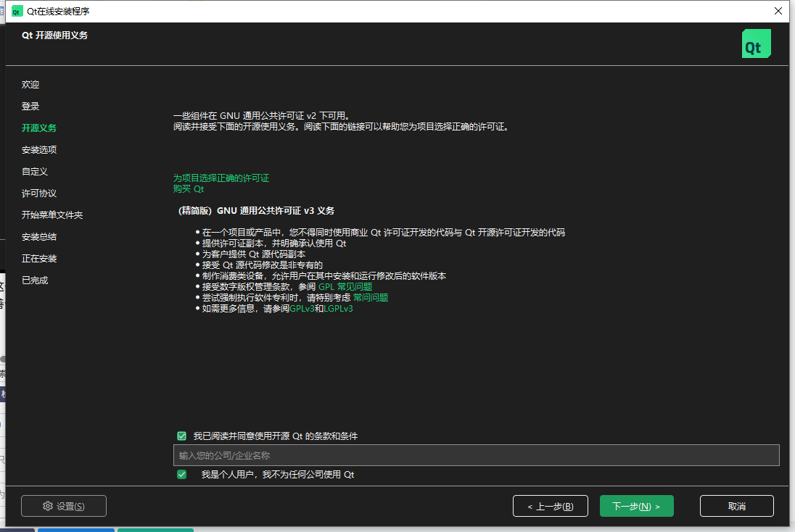Continue with the 下一步(N) button
795x532 pixels.
[636, 506]
